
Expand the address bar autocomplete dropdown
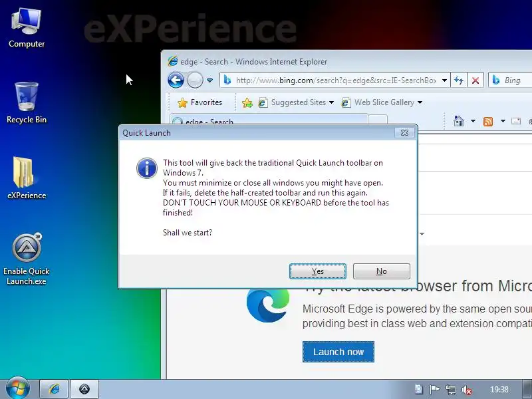click(x=444, y=80)
